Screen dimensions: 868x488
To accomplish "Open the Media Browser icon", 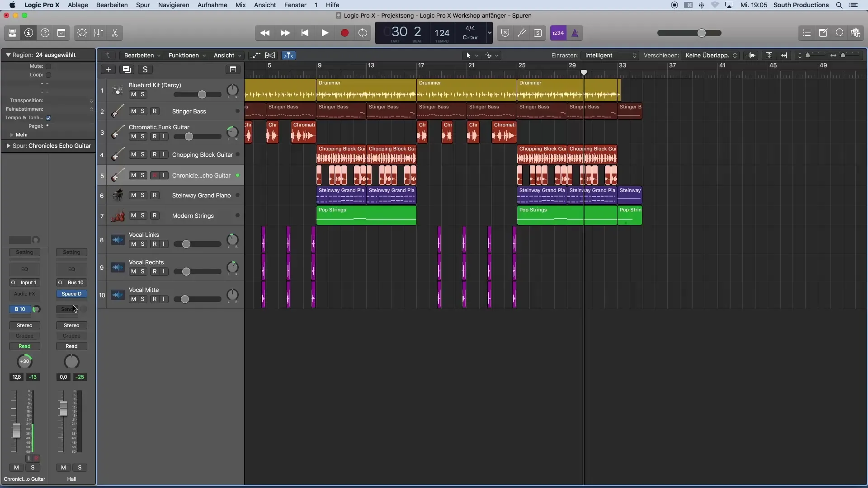I will point(855,33).
